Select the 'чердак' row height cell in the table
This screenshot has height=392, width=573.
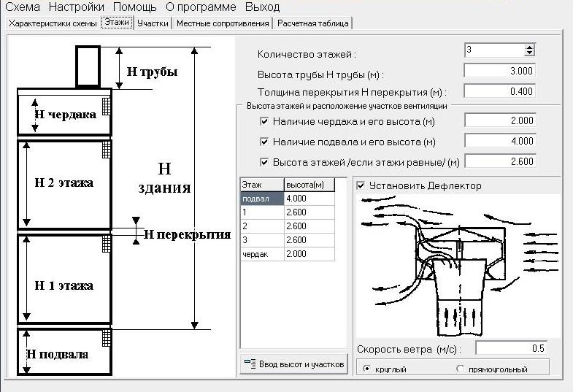pyautogui.click(x=309, y=254)
